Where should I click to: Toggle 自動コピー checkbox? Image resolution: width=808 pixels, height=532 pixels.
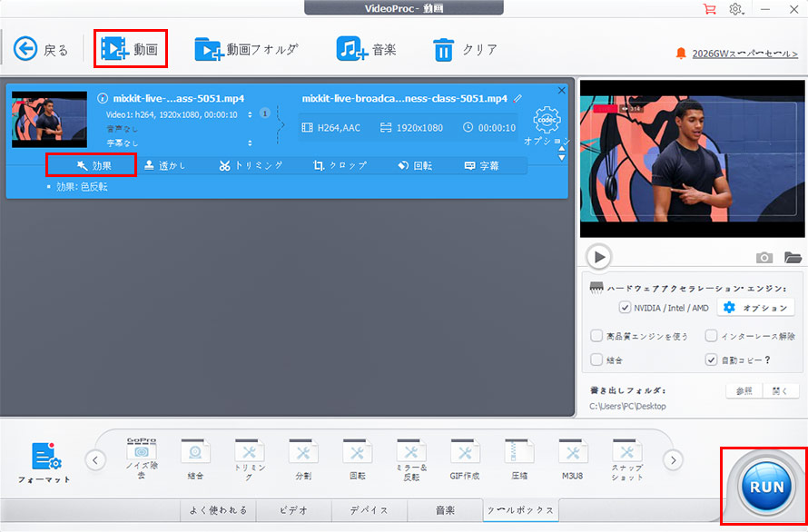(711, 360)
